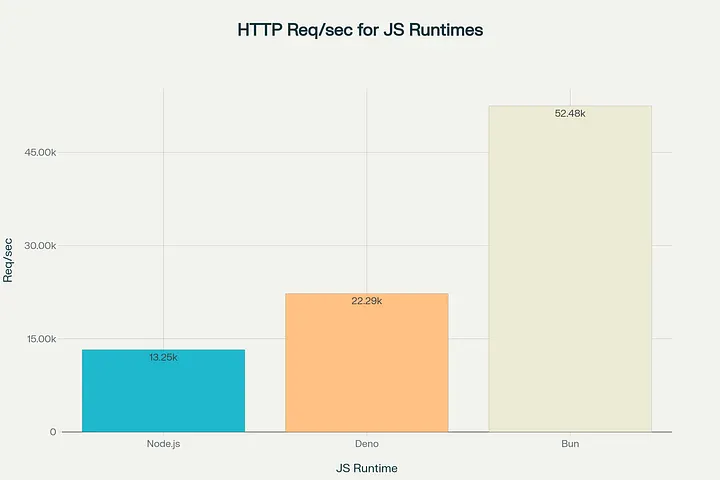Click the '0' y-axis tick label
This screenshot has height=480, width=720.
(53, 432)
